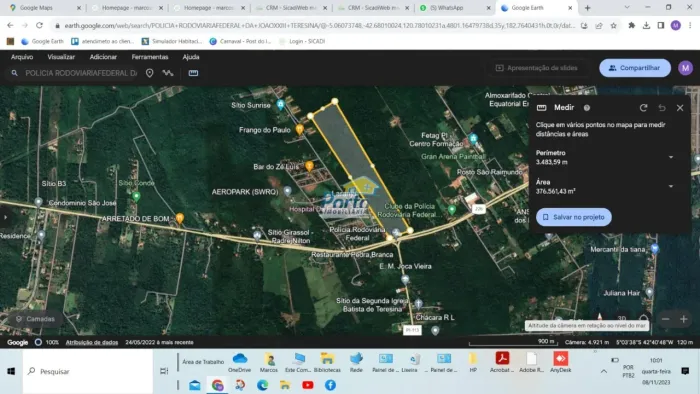Open the Google Earth bookmark
700x394 pixels.
(43, 41)
